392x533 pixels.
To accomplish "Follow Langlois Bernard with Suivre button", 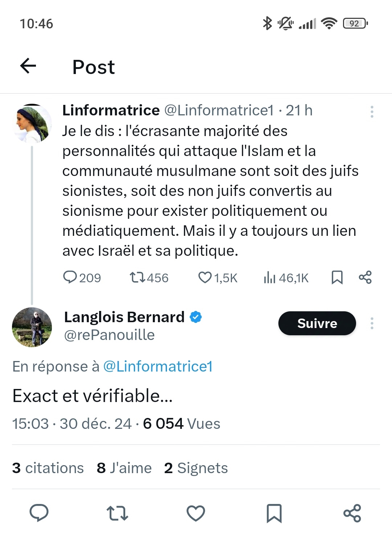I will tap(317, 323).
